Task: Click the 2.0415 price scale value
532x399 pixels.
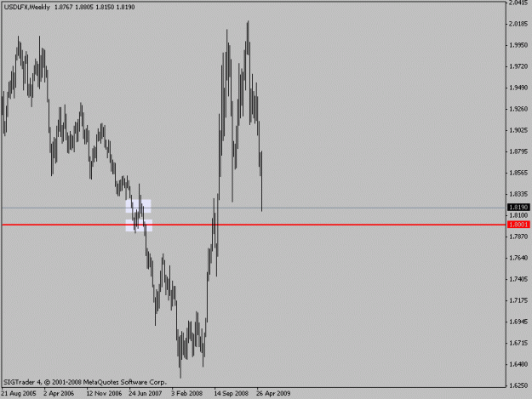Action: (518, 3)
